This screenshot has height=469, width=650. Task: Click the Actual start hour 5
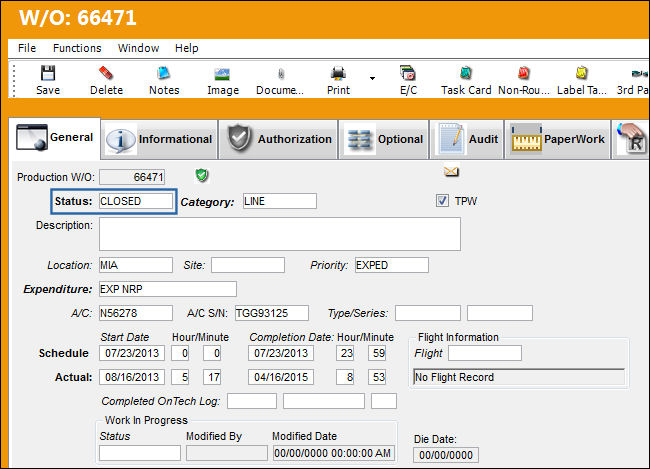pos(180,377)
